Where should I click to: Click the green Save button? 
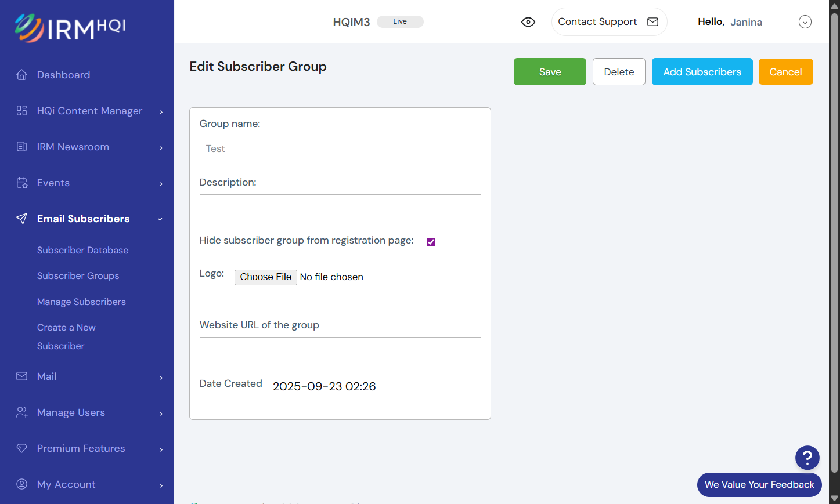[550, 72]
